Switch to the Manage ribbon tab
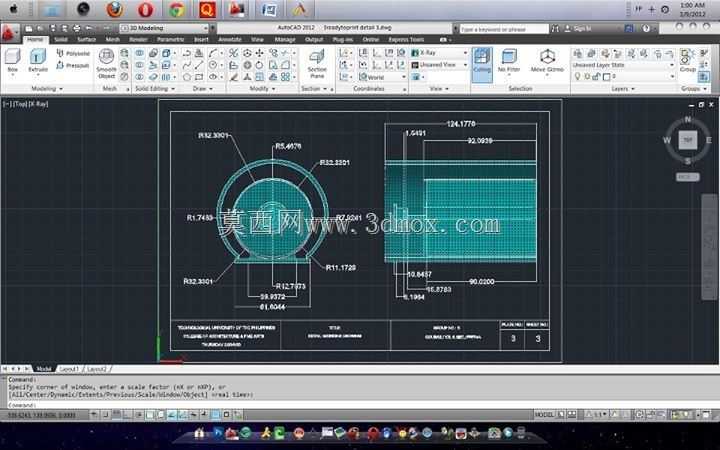 (x=285, y=39)
